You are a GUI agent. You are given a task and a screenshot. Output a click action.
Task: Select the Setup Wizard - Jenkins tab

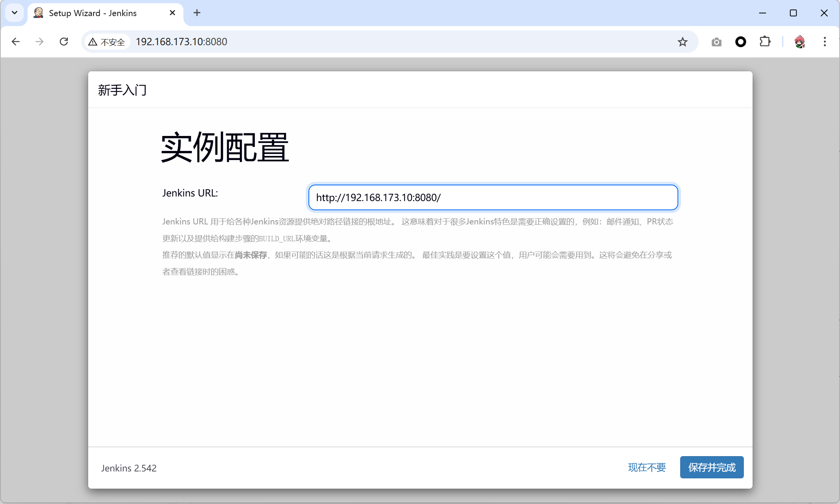coord(93,13)
